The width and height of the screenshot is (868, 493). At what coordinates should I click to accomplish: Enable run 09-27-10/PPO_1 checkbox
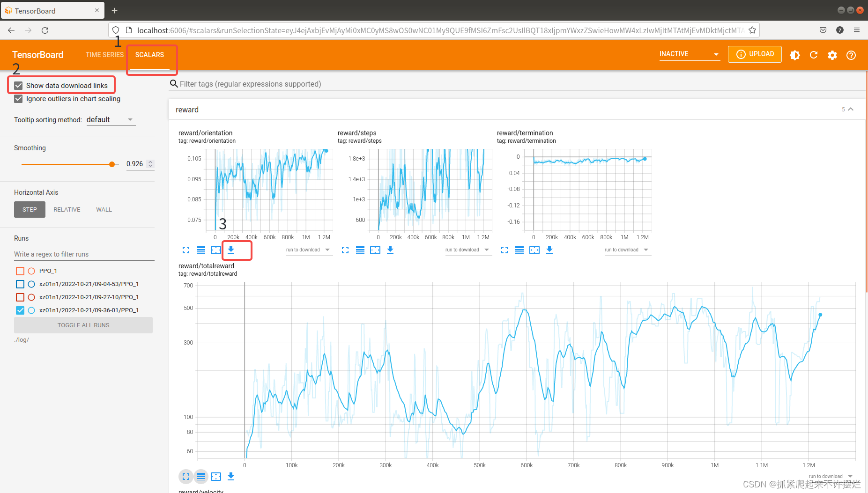20,297
